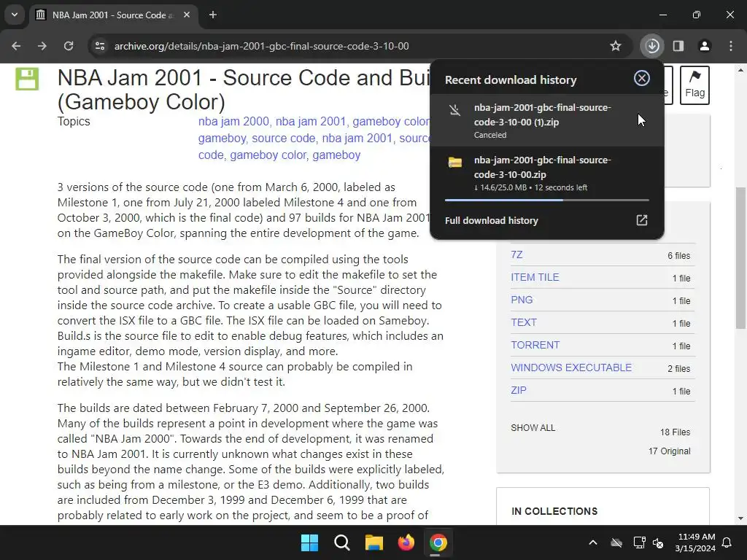Open volume muted tray icon

tap(659, 542)
